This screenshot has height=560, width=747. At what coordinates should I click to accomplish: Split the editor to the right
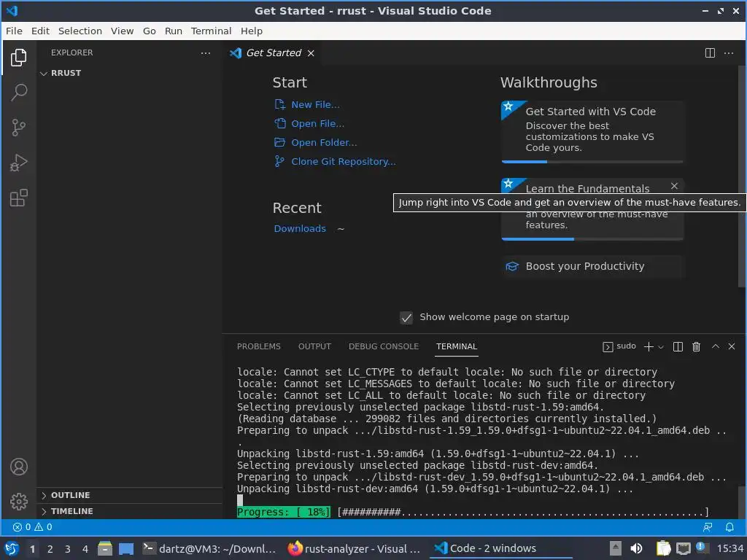[x=710, y=52]
